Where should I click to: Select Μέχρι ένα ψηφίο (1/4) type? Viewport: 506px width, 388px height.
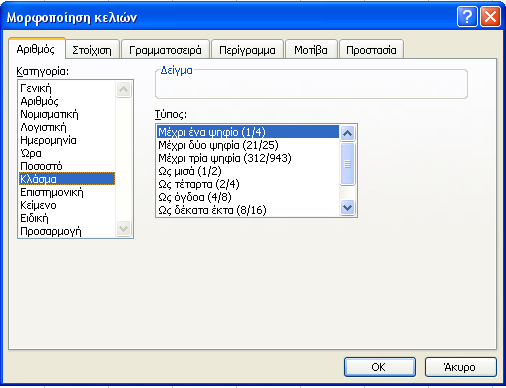[x=248, y=132]
